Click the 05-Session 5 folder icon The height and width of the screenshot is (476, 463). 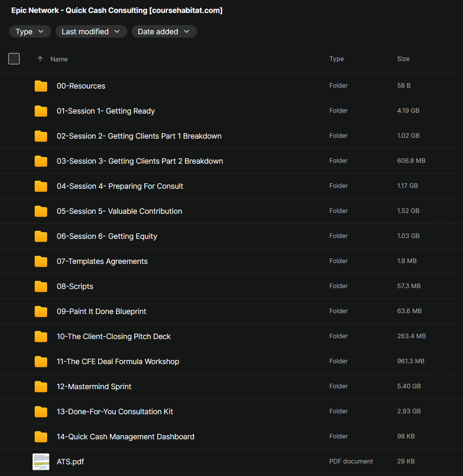coord(41,211)
